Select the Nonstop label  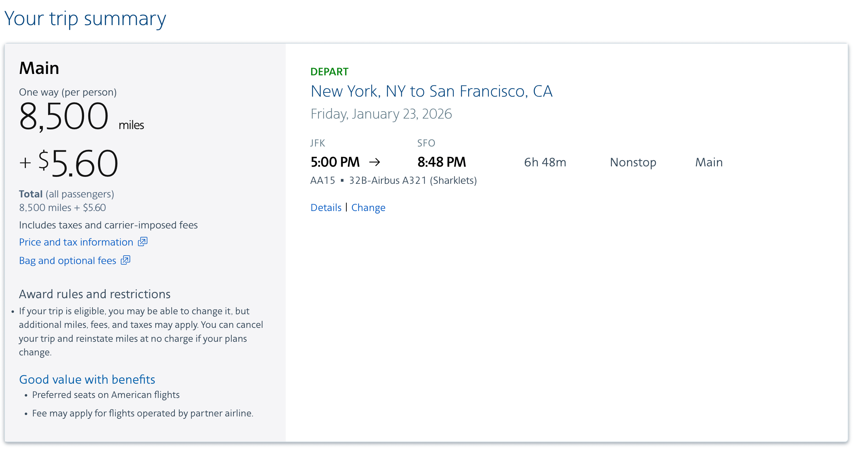633,161
